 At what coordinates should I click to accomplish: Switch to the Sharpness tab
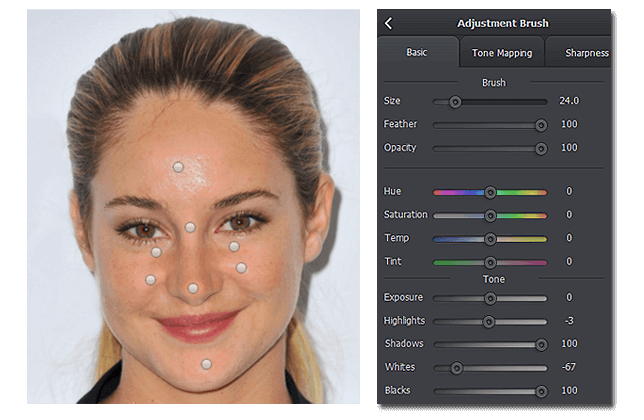pyautogui.click(x=586, y=53)
